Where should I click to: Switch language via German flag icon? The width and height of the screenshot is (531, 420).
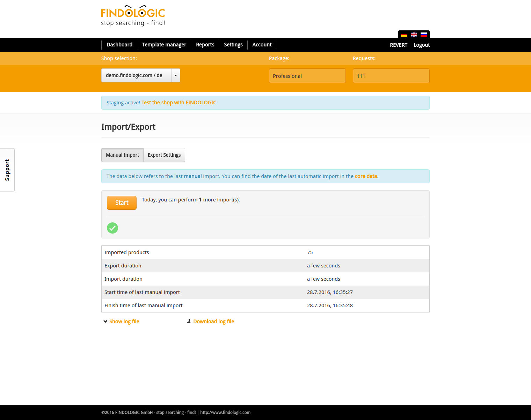pos(404,35)
